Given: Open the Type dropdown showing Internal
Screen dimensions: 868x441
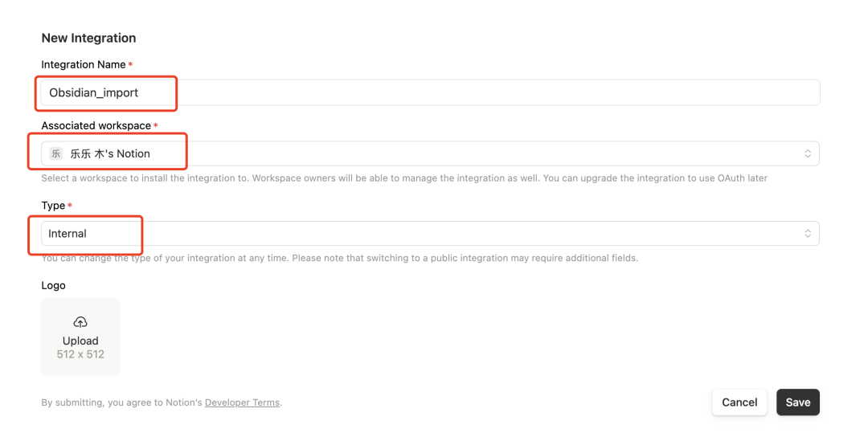Looking at the screenshot, I should pyautogui.click(x=430, y=233).
